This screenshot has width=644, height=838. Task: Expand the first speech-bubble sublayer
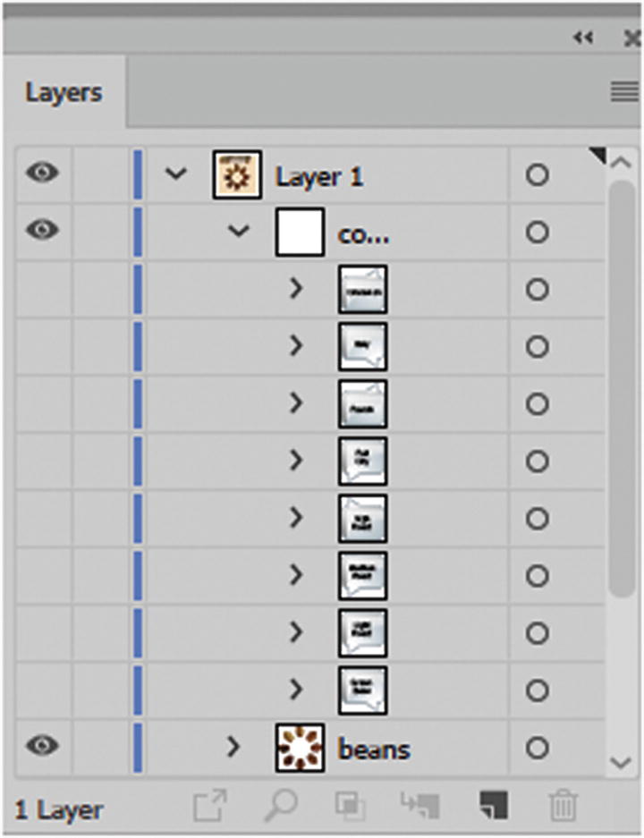point(297,290)
